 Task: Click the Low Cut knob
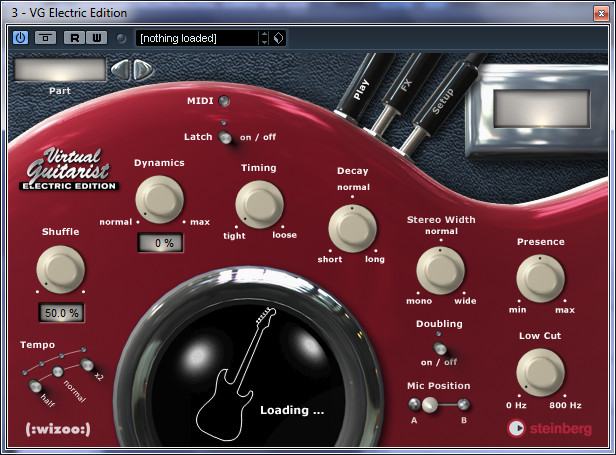(541, 372)
